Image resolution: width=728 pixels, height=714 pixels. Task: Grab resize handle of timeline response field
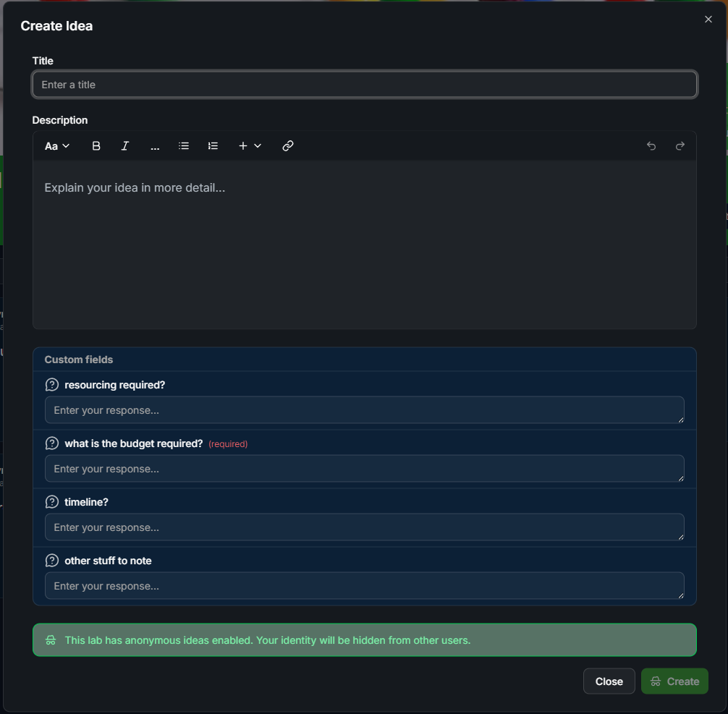click(x=681, y=537)
